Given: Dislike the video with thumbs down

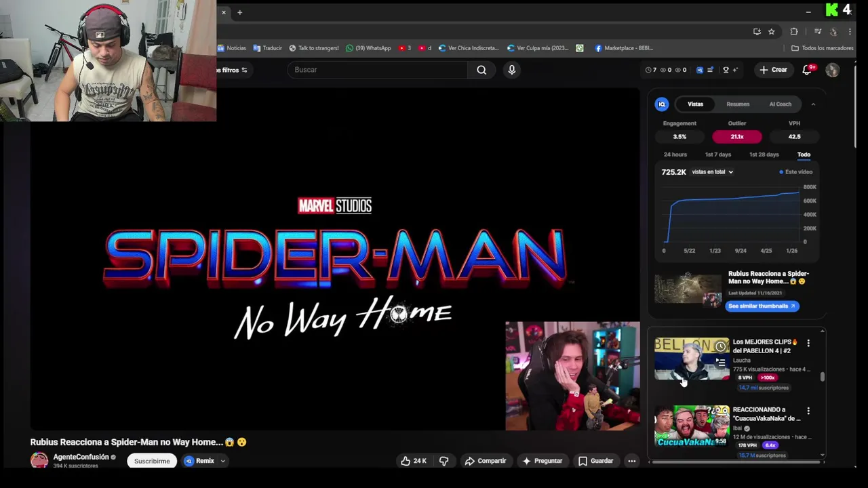Looking at the screenshot, I should click(444, 461).
